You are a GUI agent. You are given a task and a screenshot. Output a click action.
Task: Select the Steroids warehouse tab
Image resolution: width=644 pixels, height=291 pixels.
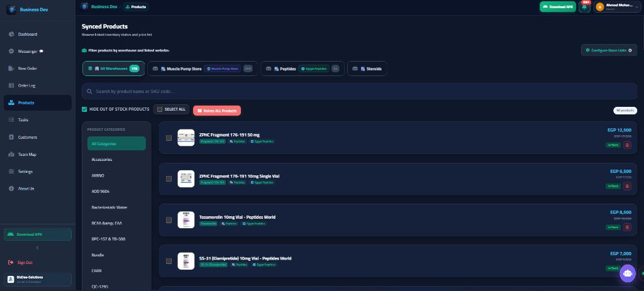367,69
